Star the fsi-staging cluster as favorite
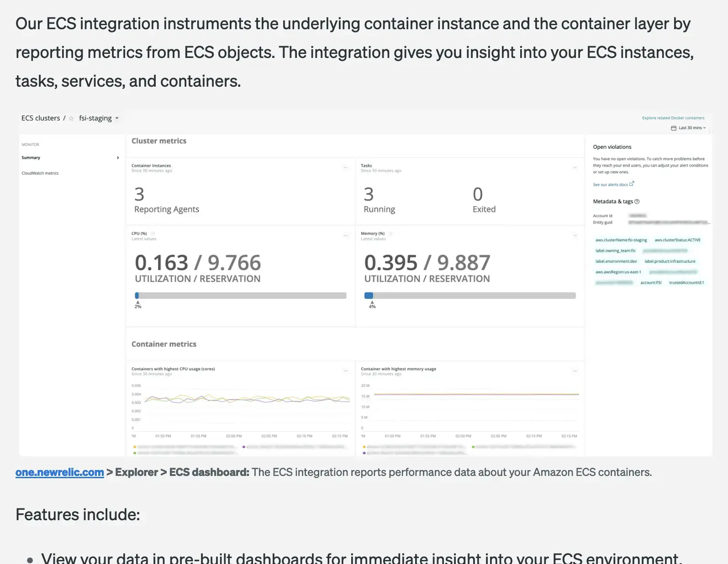Viewport: 728px width, 564px height. tap(71, 119)
